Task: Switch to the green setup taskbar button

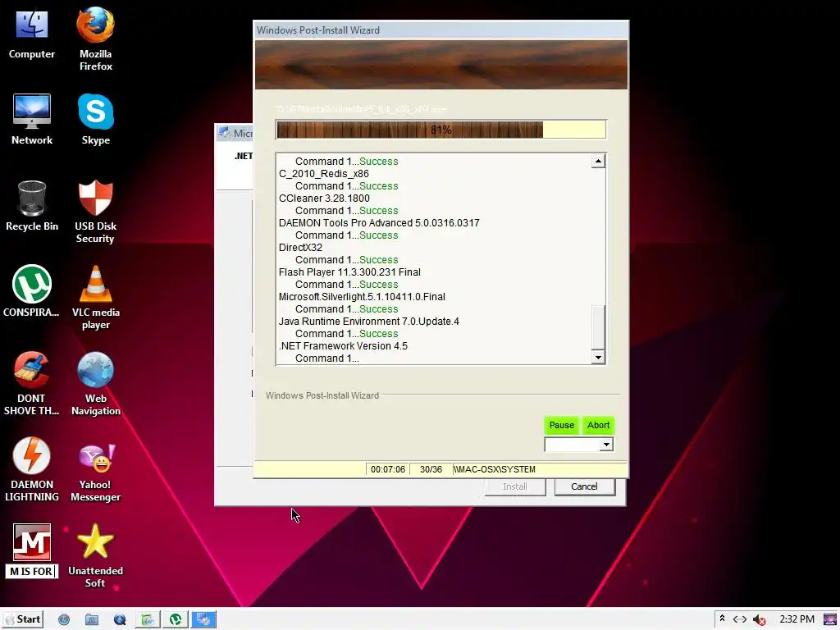Action: (x=148, y=620)
